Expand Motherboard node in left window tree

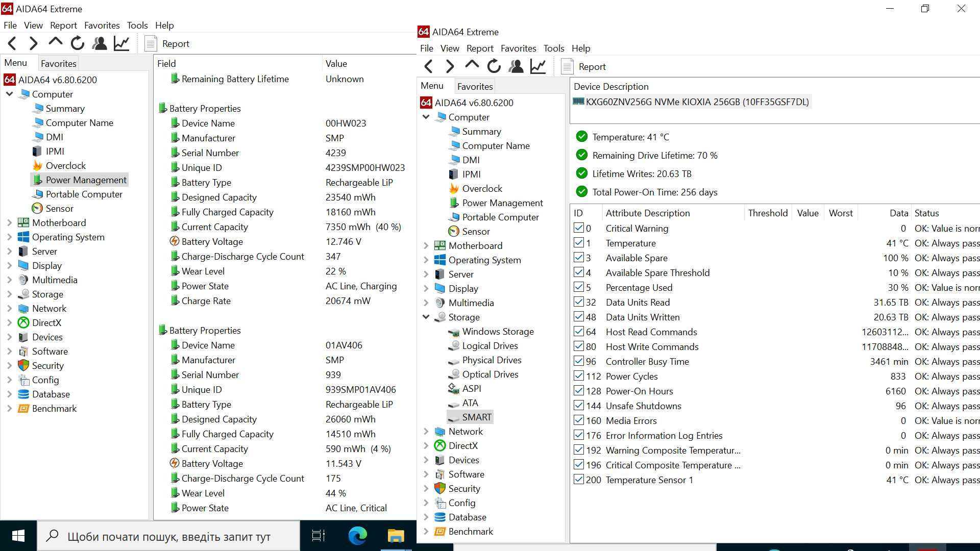coord(9,222)
